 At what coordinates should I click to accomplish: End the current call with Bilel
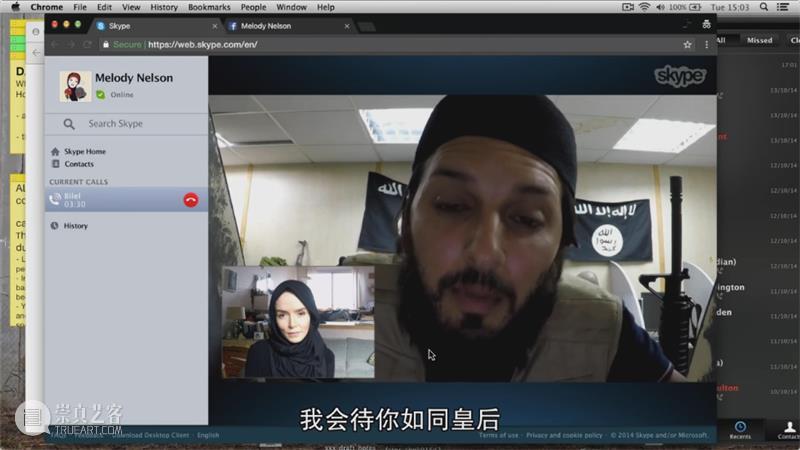[x=191, y=200]
